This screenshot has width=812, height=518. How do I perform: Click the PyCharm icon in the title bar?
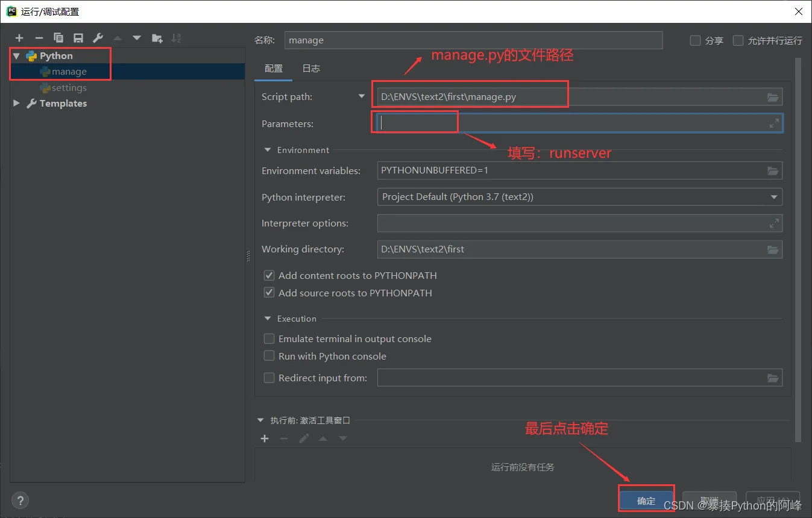tap(11, 11)
